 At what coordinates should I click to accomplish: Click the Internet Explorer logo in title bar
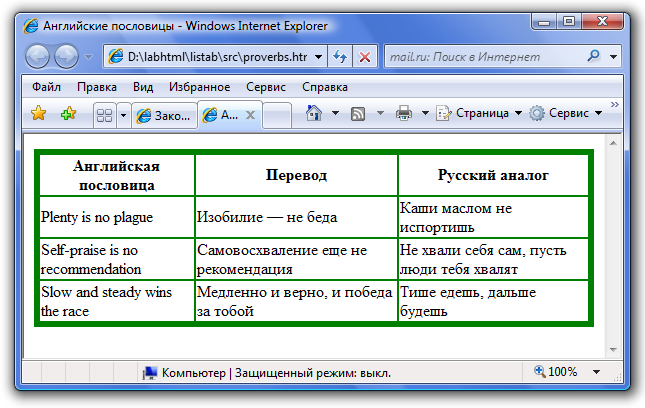[x=31, y=26]
